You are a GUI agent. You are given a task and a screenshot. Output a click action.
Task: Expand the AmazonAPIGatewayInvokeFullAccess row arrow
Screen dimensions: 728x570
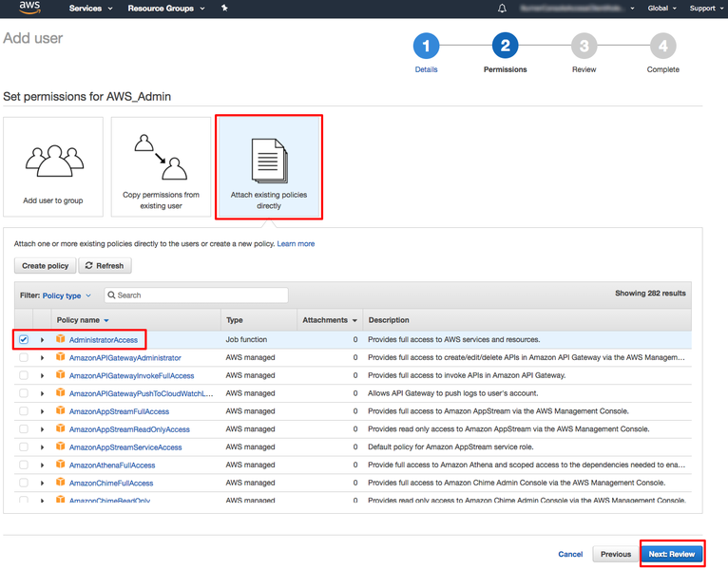[x=42, y=375]
